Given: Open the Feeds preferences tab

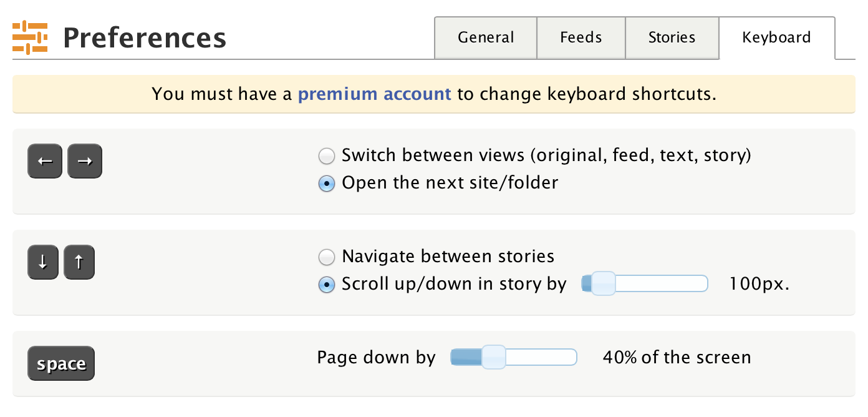Looking at the screenshot, I should 581,38.
